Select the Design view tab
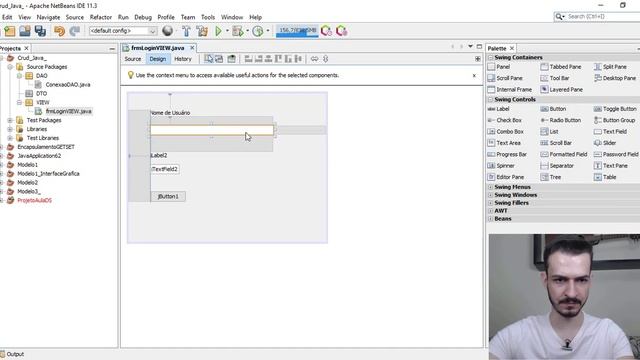Screen dimensions: 640x360 (x=158, y=59)
